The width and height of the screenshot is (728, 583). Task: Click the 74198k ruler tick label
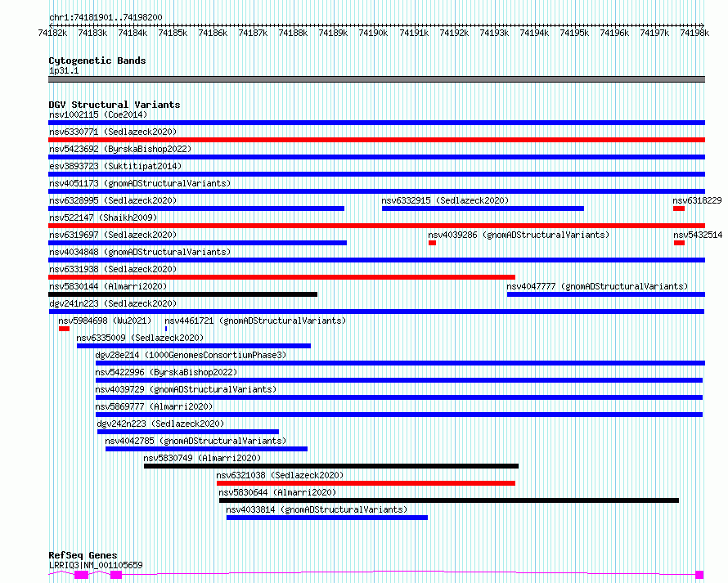tap(694, 33)
